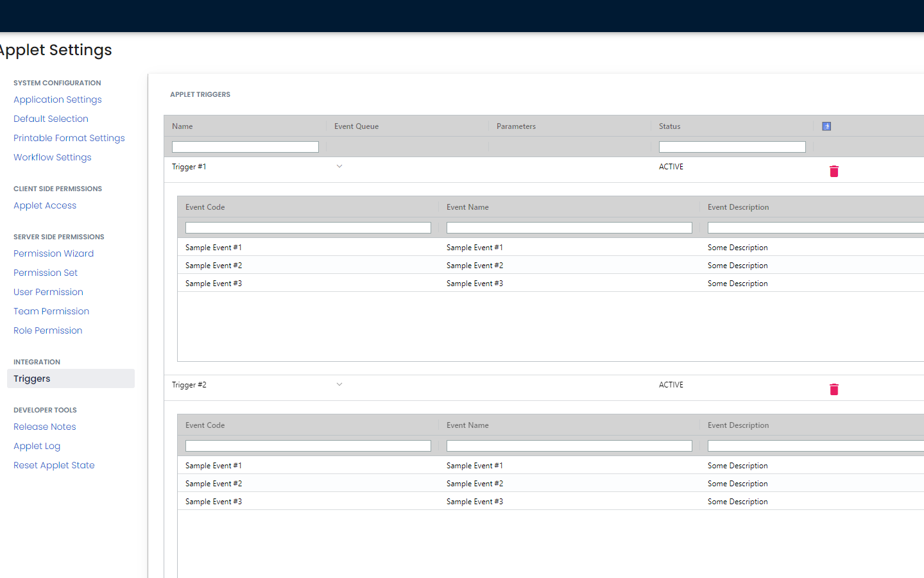Select Sample Event #3 event name under Trigger #2

pos(475,502)
